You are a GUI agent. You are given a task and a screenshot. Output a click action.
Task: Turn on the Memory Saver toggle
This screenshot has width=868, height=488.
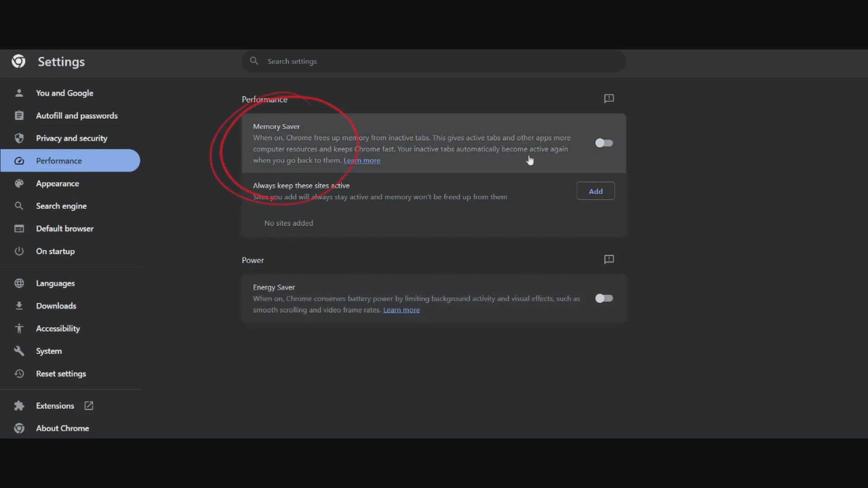click(x=604, y=143)
